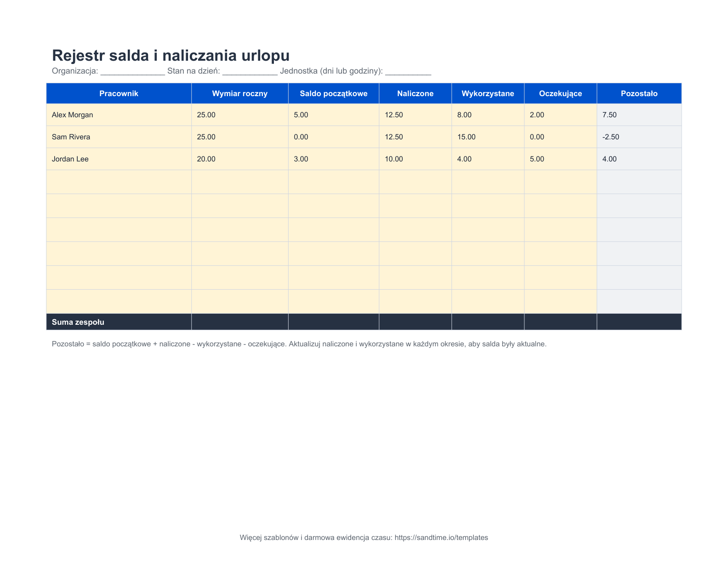Open the sandtime.io/templates link
The width and height of the screenshot is (728, 563).
441,537
